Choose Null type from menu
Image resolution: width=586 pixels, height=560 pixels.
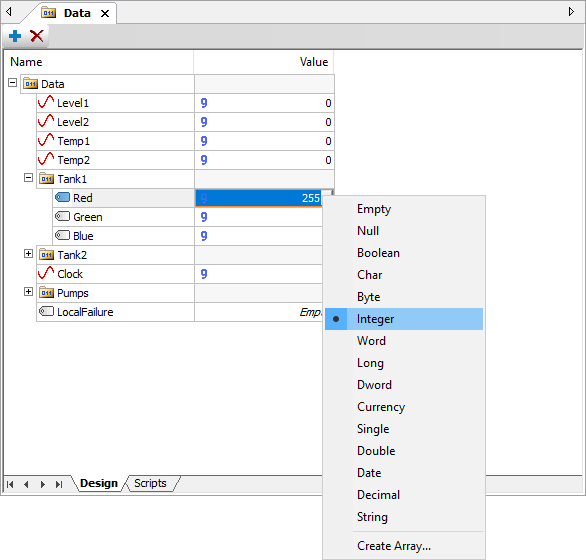click(x=404, y=231)
